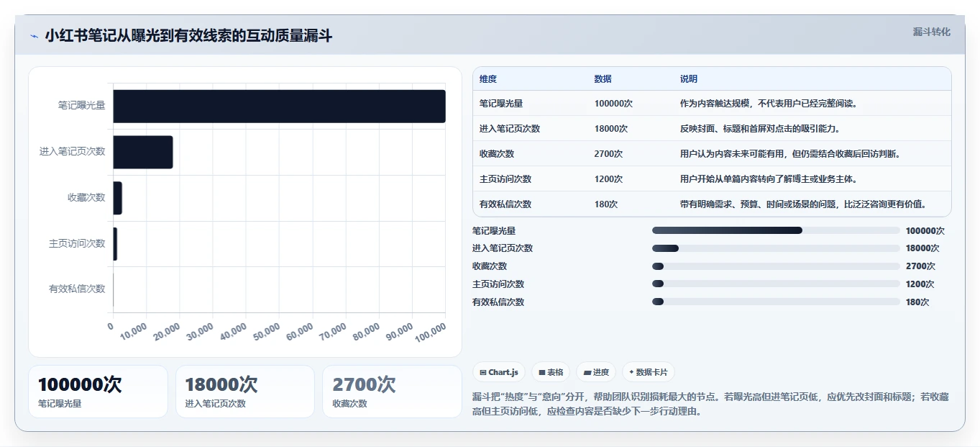The image size is (980, 447).
Task: Select the 数据卡片 chip
Action: 648,372
